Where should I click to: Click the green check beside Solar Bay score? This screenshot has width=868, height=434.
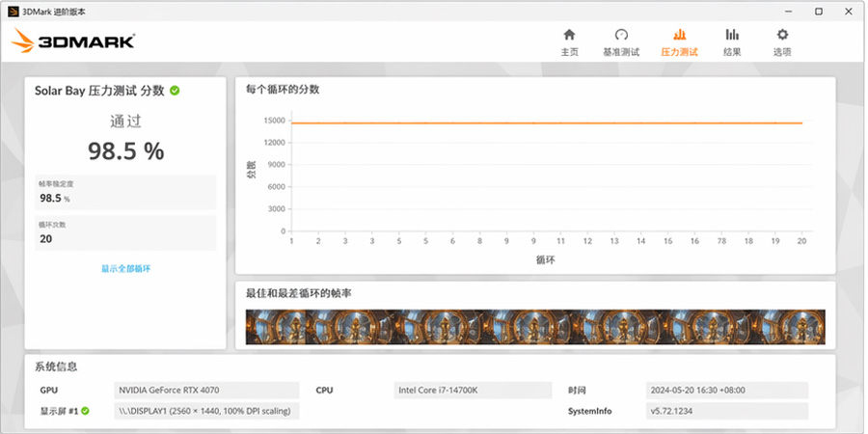click(x=175, y=91)
